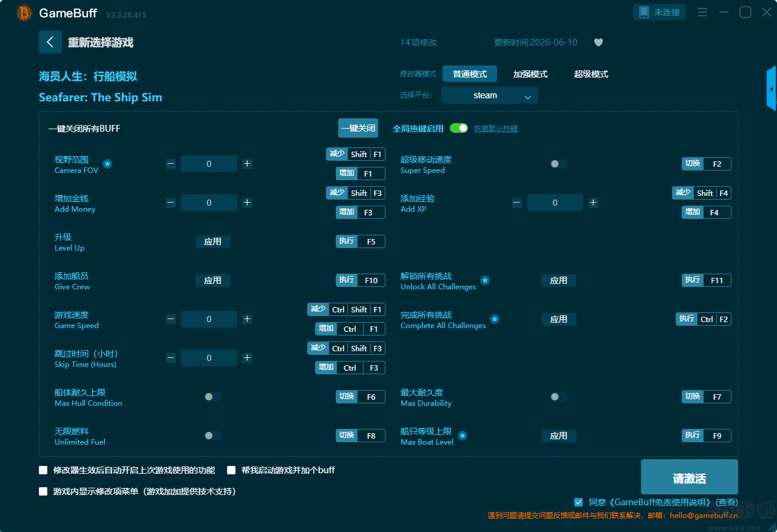777x532 pixels.
Task: Check launch game and add buff option
Action: [231, 470]
